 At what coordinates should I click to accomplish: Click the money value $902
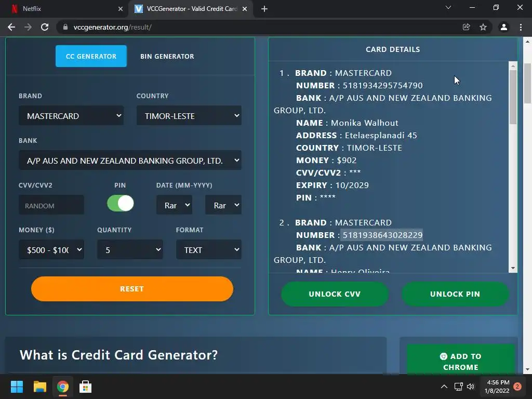point(347,160)
